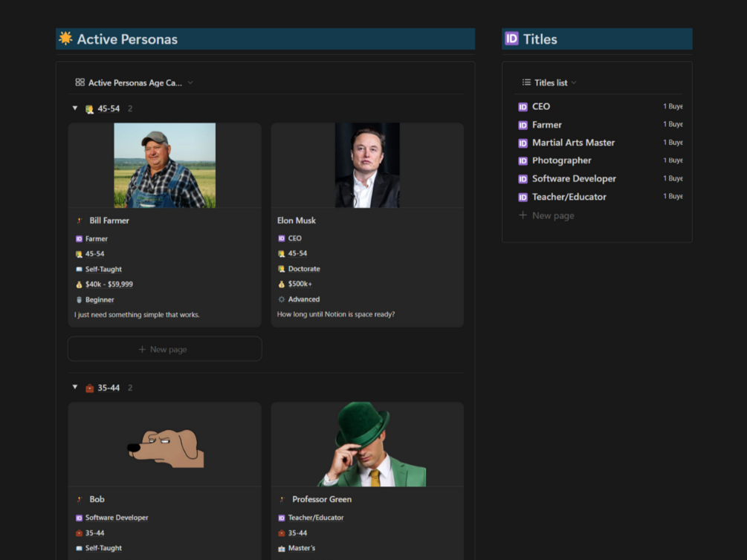Open the Bob persona card
Screen dimensions: 747x560
point(165,481)
